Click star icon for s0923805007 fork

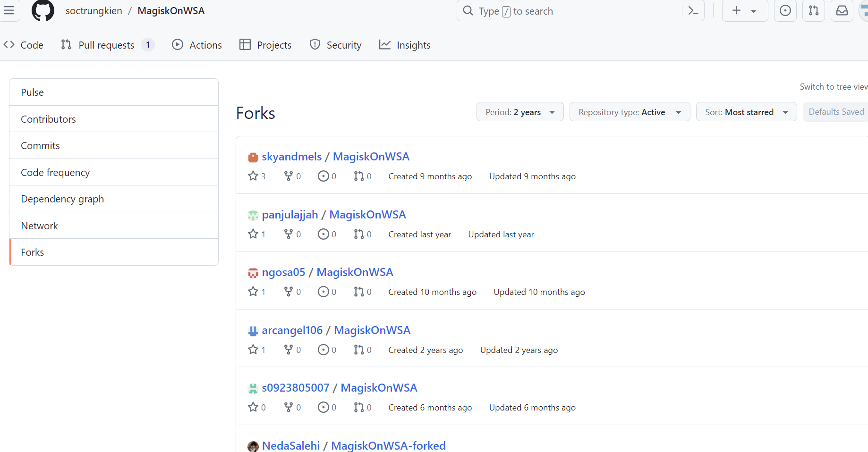(x=253, y=407)
